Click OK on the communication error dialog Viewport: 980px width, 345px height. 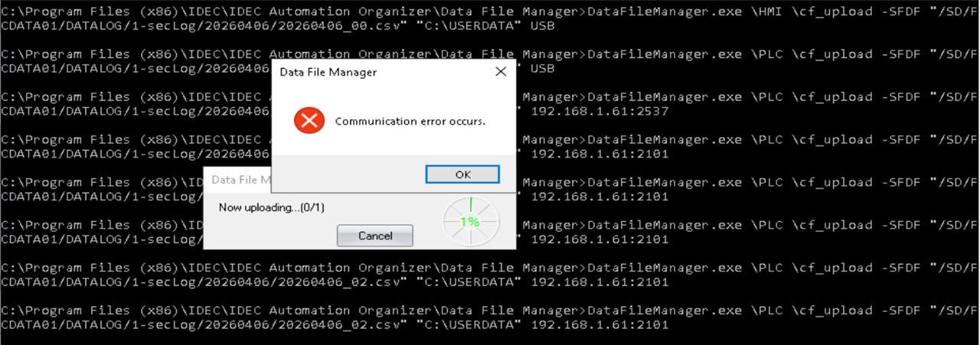462,174
